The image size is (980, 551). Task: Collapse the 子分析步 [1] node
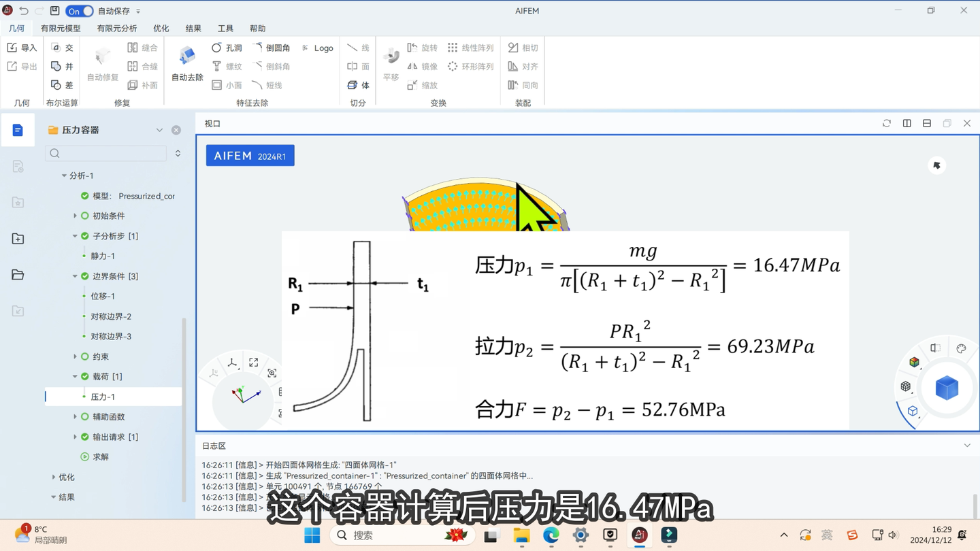(x=75, y=236)
